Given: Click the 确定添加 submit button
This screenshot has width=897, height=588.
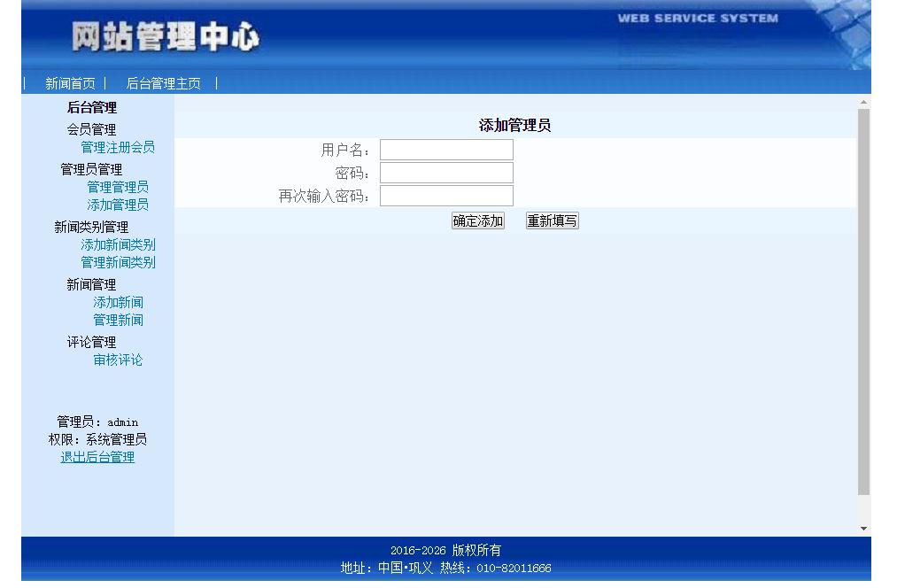Looking at the screenshot, I should point(476,220).
